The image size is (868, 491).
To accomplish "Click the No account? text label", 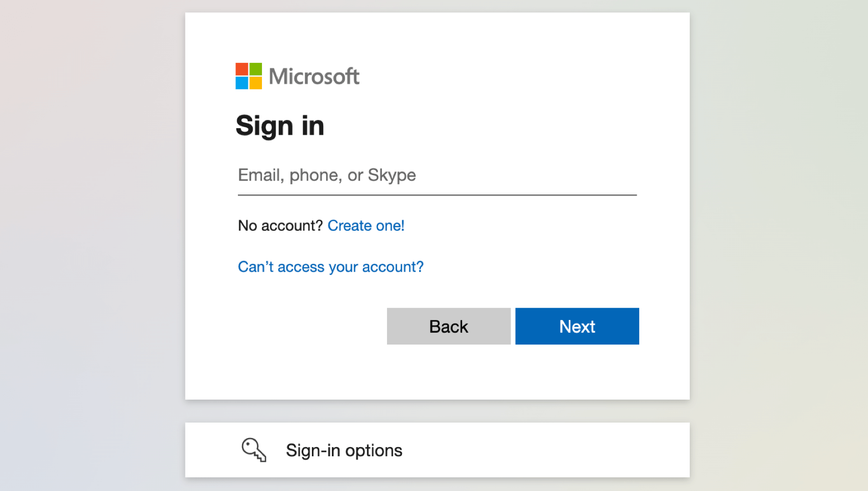I will point(280,225).
